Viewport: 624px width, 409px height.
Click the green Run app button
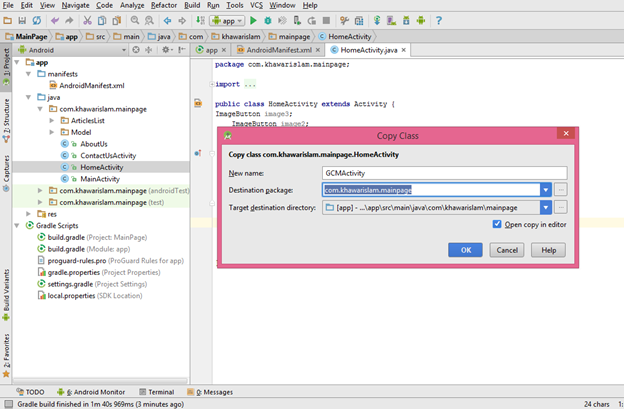tap(254, 19)
